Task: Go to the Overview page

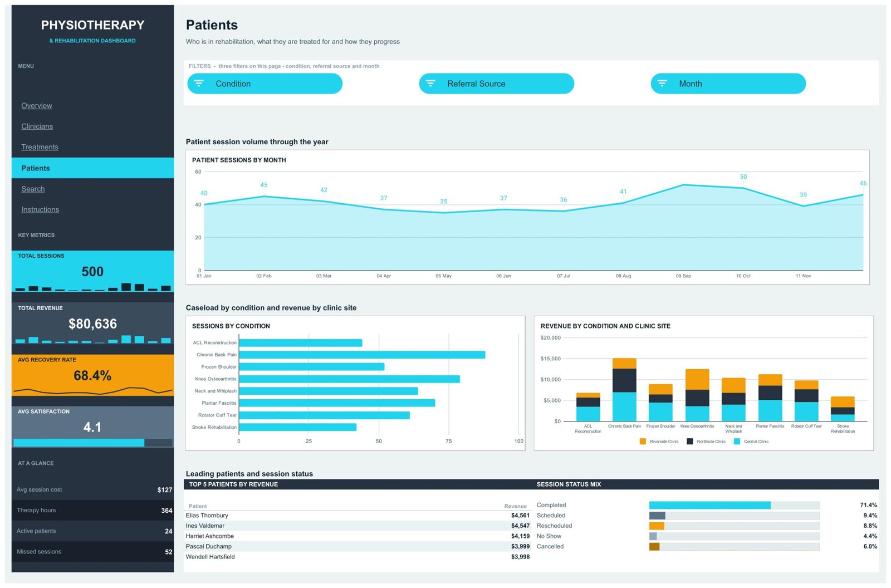Action: [37, 106]
